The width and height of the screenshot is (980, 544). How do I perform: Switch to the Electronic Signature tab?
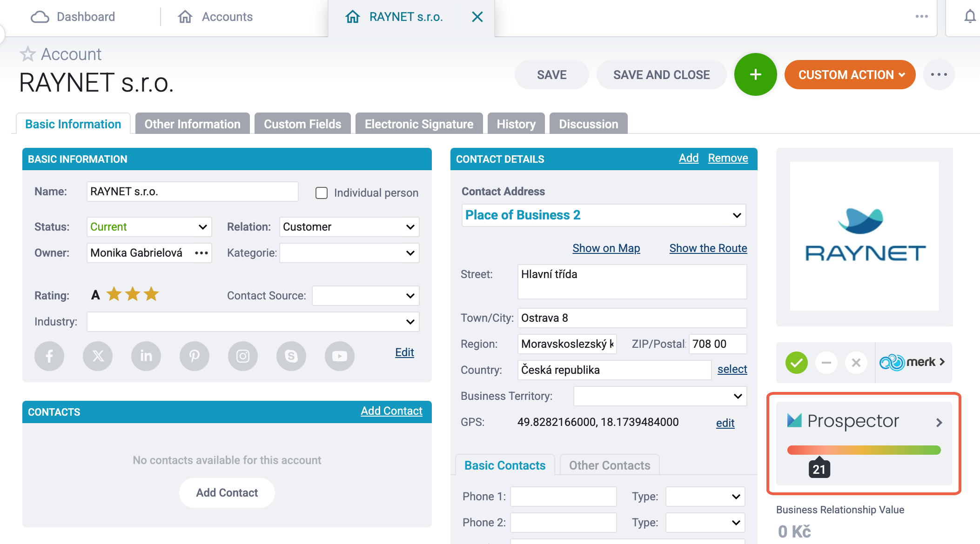(x=419, y=124)
